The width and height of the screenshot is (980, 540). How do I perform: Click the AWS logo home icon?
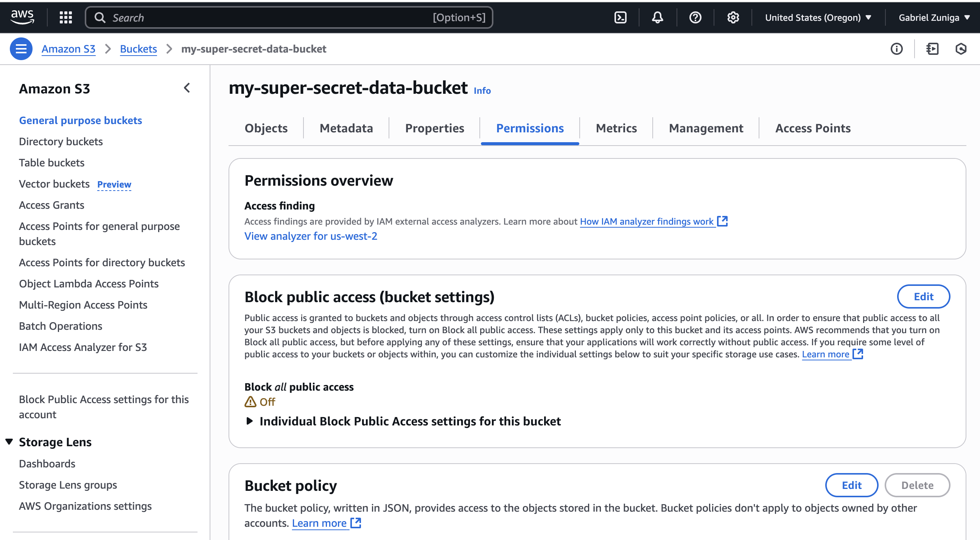(22, 17)
